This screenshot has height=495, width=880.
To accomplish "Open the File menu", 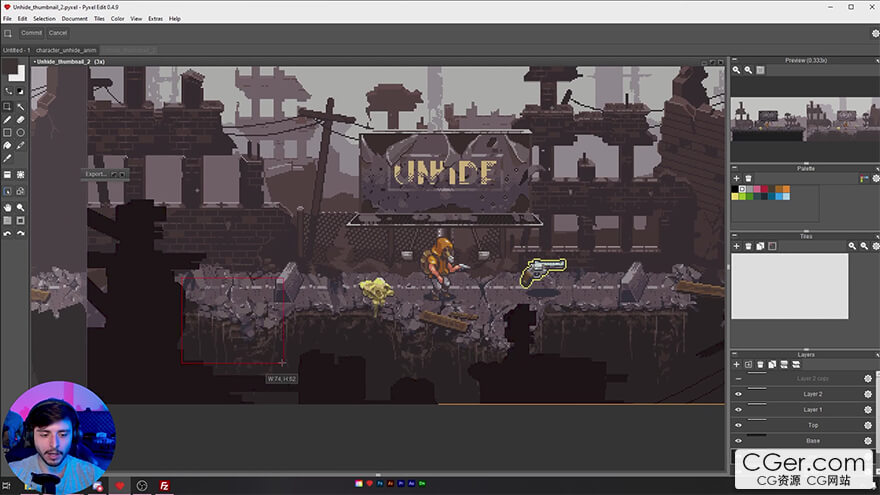I will tap(7, 19).
